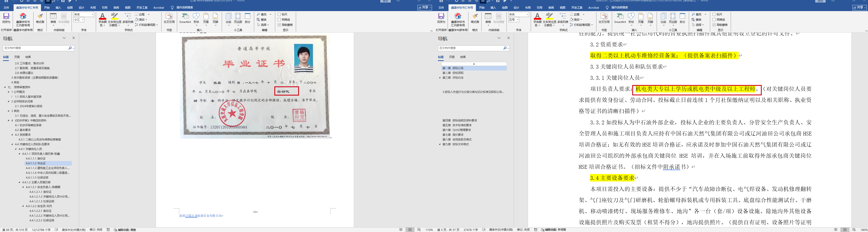868x232 pixels.
Task: Enable 标尺 ruler checkbox in right window
Action: point(714,14)
